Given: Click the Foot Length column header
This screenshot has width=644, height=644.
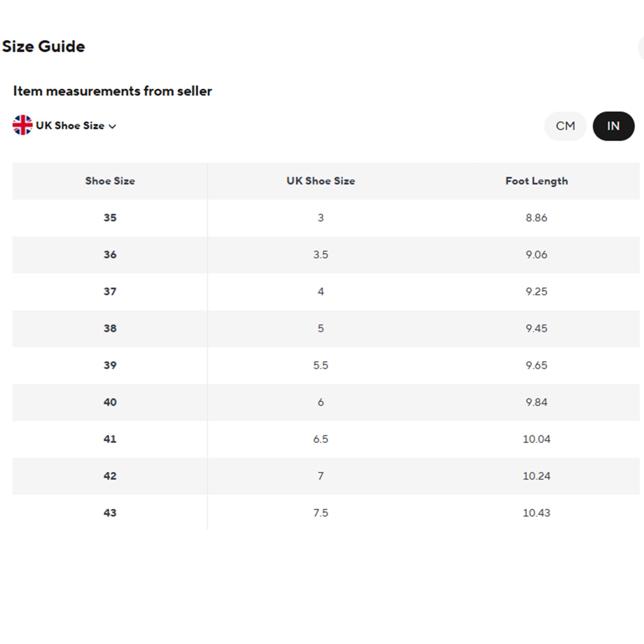Looking at the screenshot, I should click(537, 181).
